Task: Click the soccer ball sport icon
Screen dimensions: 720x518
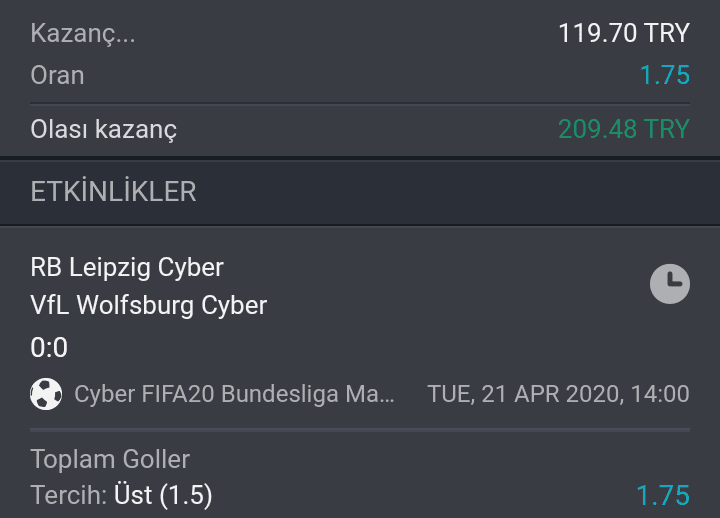Action: (46, 394)
